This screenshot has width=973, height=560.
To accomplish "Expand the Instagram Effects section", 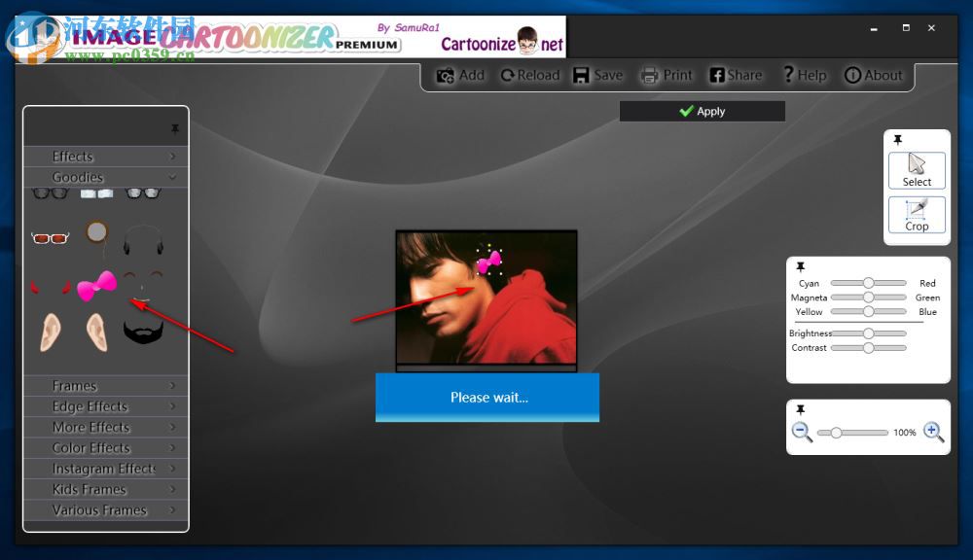I will pos(105,469).
